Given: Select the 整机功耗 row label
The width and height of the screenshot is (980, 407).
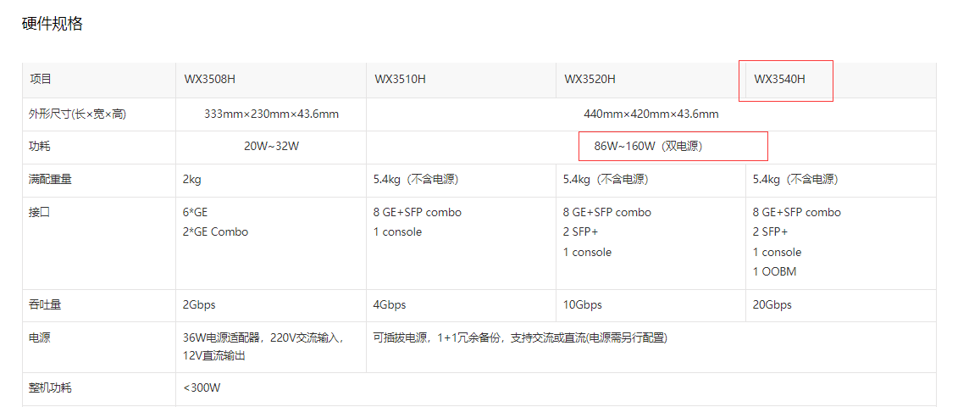Looking at the screenshot, I should point(50,388).
